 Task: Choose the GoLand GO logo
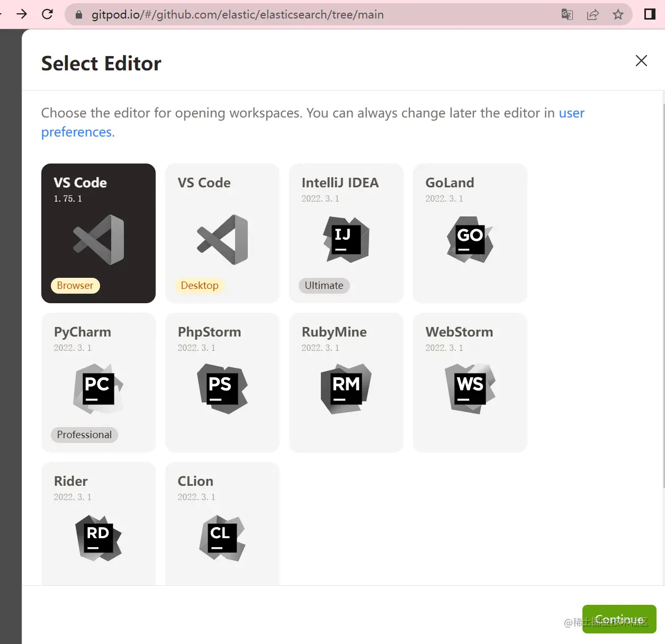(470, 240)
